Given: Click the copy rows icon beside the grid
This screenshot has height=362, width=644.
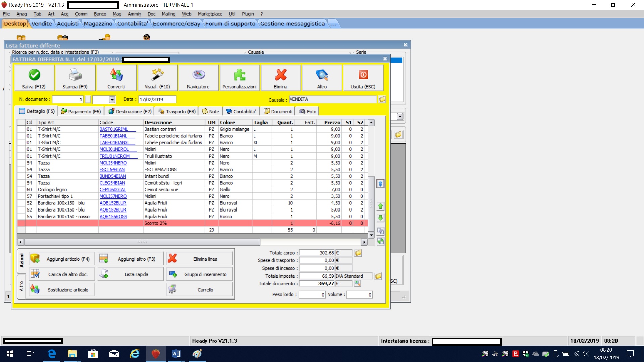Looking at the screenshot, I should point(380,231).
